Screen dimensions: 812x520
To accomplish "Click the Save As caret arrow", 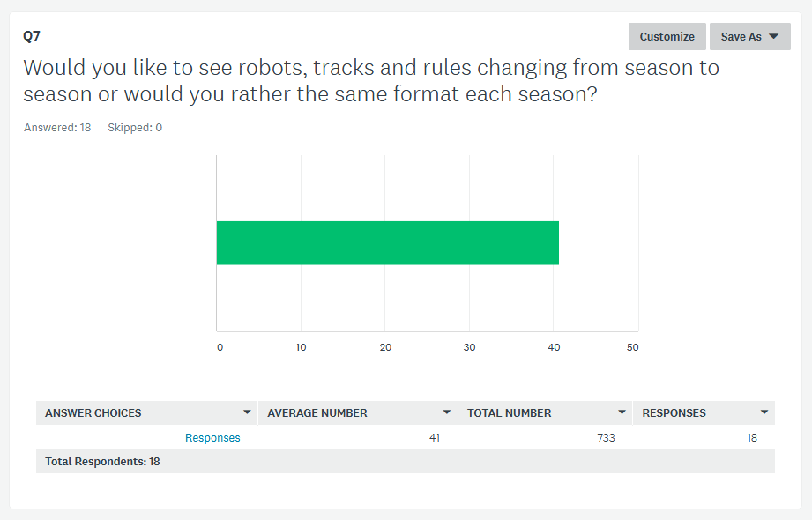I will 774,37.
